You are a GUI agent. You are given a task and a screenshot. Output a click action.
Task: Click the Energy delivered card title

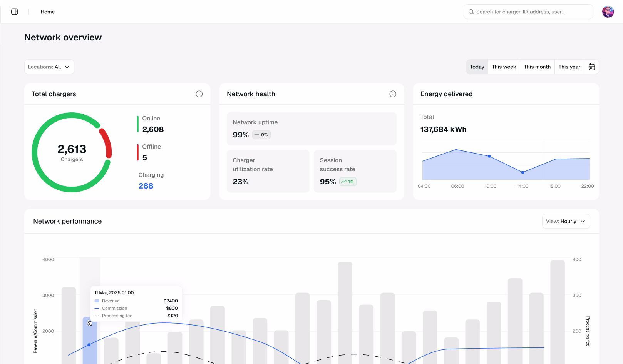click(x=446, y=94)
